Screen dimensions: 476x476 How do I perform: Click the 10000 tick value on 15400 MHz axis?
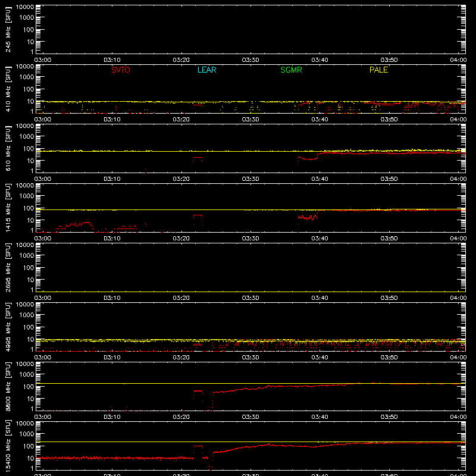point(25,424)
